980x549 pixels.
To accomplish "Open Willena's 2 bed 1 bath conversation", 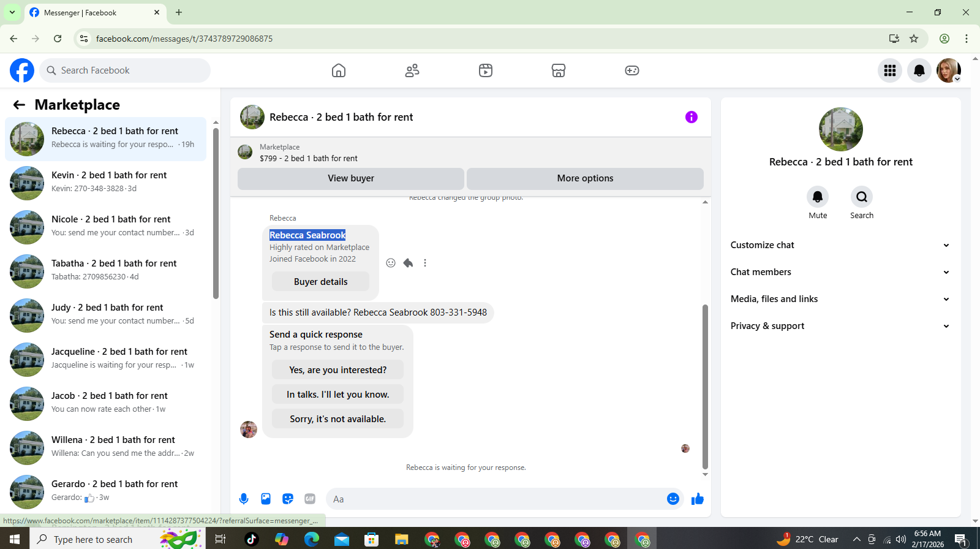I will 106,448.
